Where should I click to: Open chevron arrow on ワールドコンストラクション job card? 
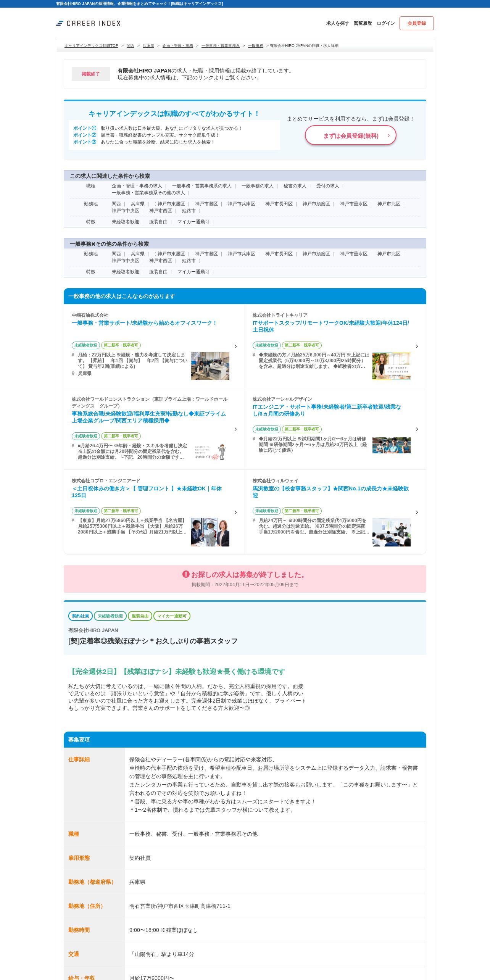[235, 429]
